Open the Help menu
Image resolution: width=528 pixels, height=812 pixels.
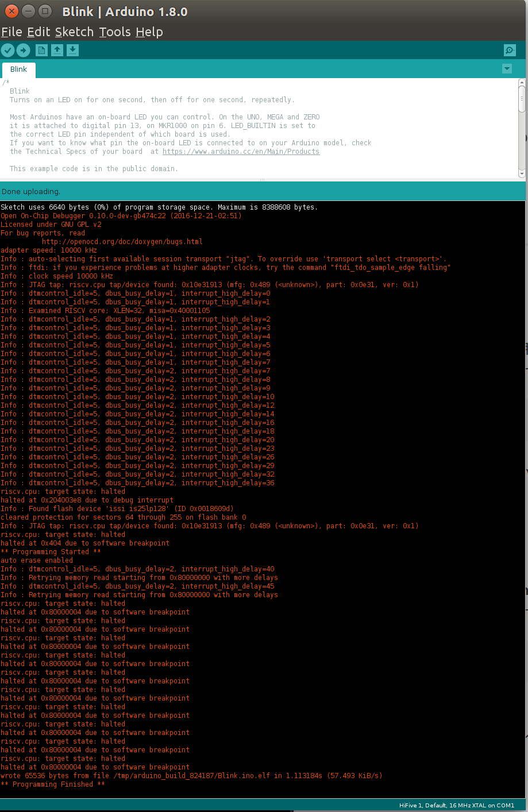149,32
